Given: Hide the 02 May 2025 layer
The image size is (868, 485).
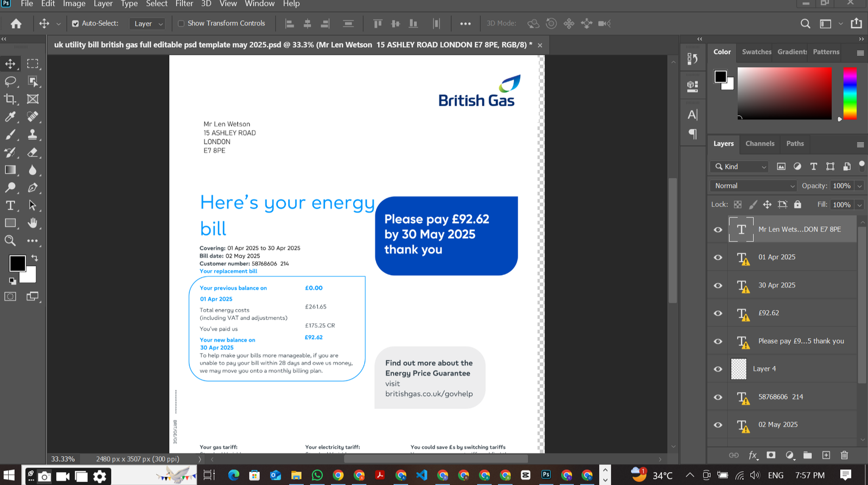Looking at the screenshot, I should click(x=718, y=425).
